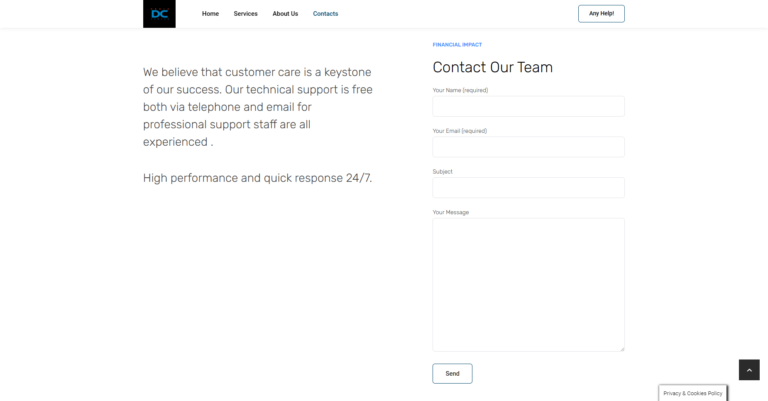This screenshot has width=768, height=401.
Task: Click the "FINANCIAL IMPACT" tagline text
Action: [x=457, y=45]
